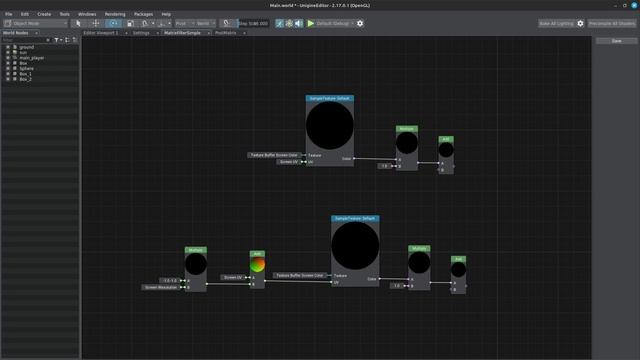Click the Bake All Lighting button
This screenshot has width=640, height=360.
coord(556,23)
